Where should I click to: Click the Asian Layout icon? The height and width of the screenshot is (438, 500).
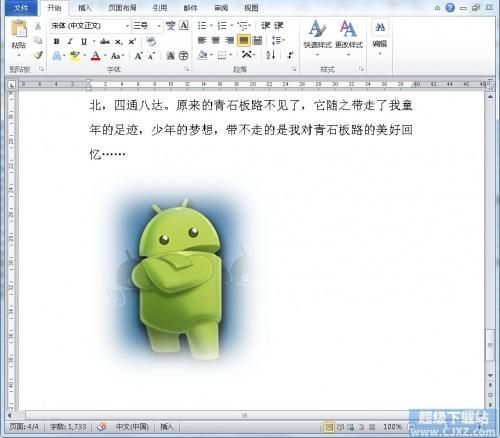point(247,54)
